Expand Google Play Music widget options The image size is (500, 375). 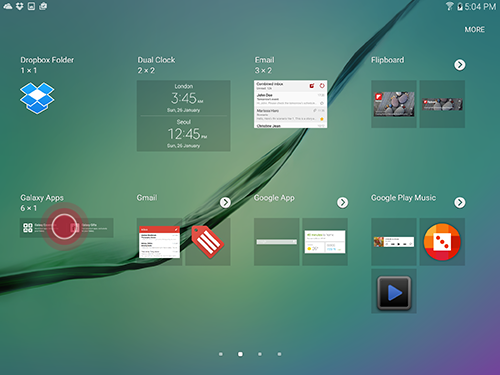460,202
